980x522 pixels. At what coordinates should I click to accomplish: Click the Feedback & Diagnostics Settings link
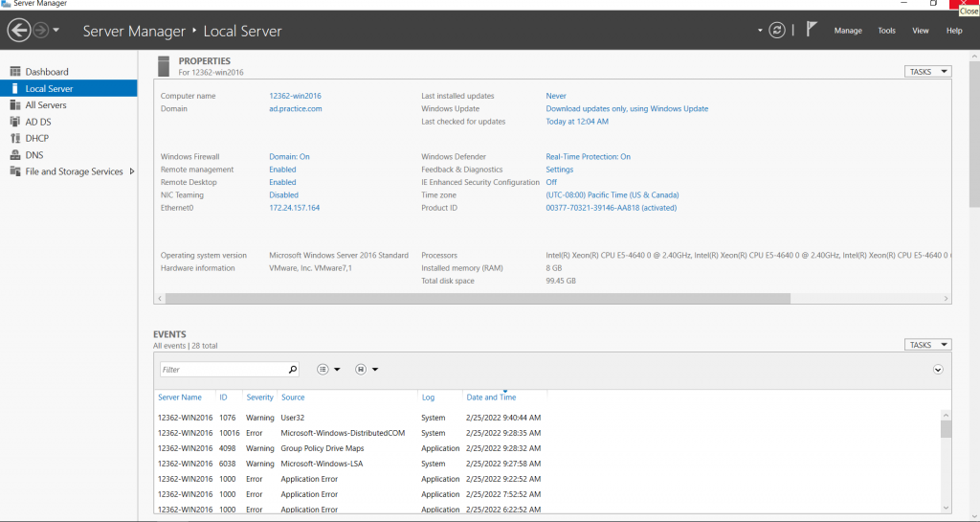click(x=559, y=170)
